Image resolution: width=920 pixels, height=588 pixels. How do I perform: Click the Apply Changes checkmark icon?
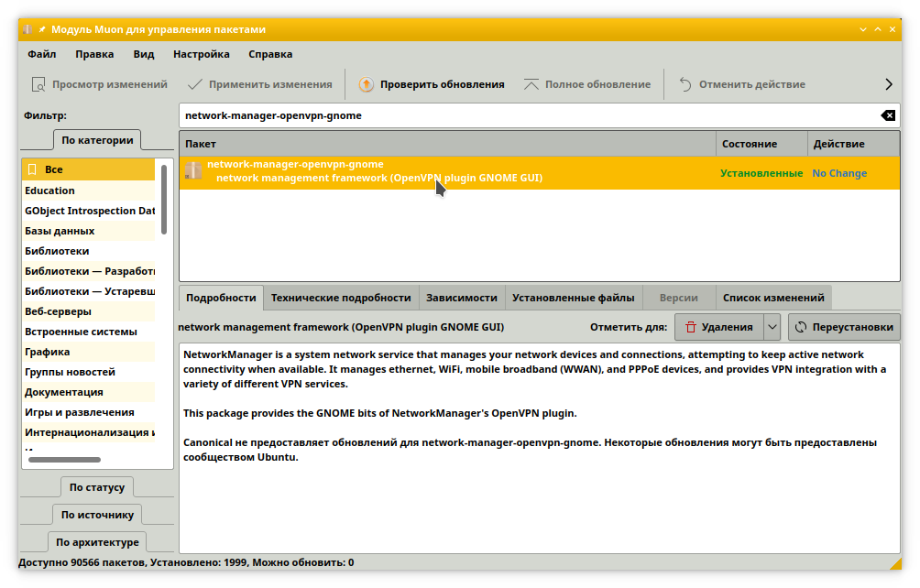[x=195, y=84]
